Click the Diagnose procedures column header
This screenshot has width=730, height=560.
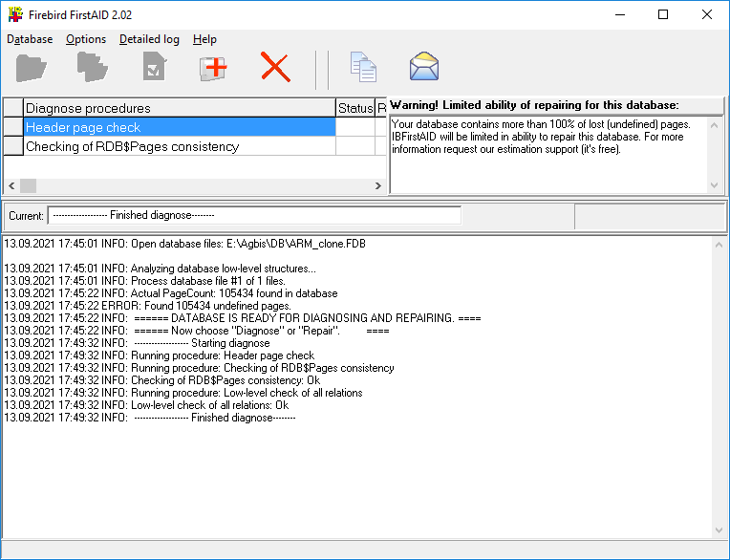pyautogui.click(x=180, y=108)
